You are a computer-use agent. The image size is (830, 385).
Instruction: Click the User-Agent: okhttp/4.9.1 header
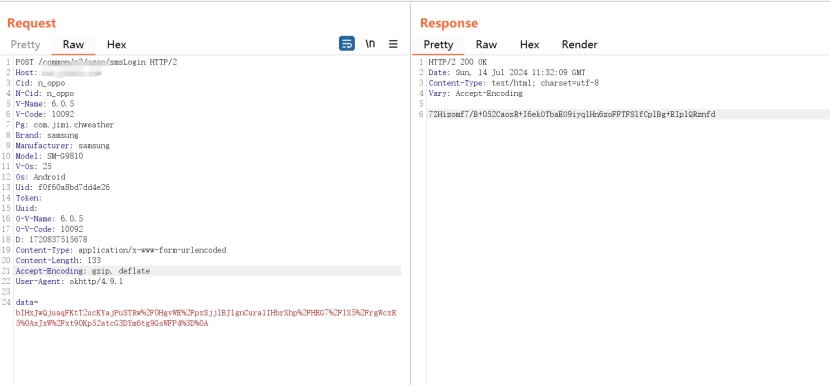point(69,282)
